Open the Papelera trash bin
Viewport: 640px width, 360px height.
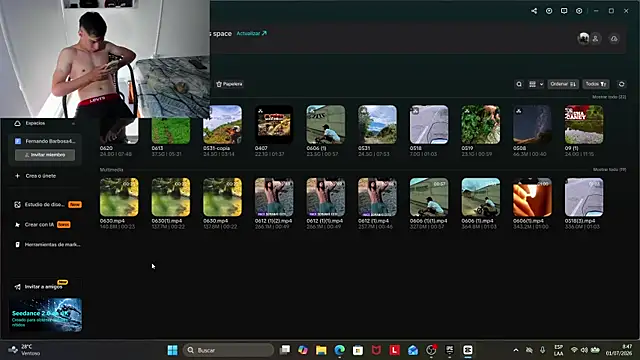click(229, 84)
